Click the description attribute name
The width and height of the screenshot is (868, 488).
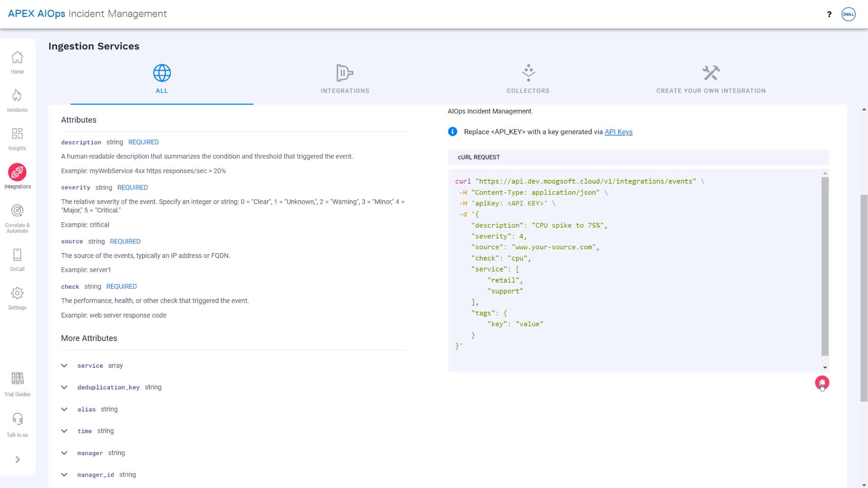pyautogui.click(x=81, y=142)
